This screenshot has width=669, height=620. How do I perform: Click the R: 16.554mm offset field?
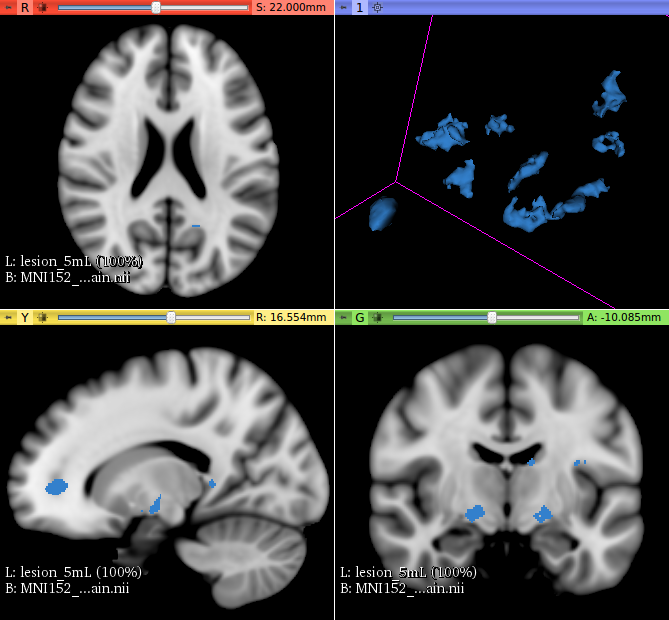click(x=293, y=317)
